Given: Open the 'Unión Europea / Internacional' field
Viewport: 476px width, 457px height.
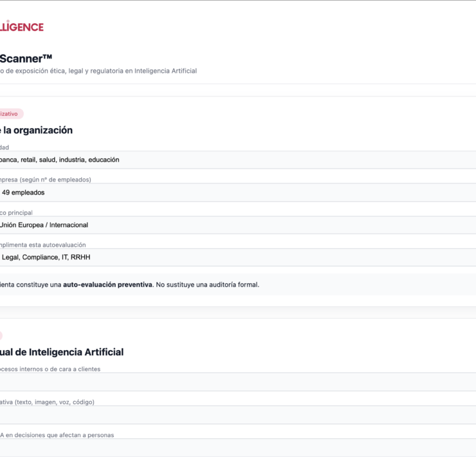Looking at the screenshot, I should [238, 225].
